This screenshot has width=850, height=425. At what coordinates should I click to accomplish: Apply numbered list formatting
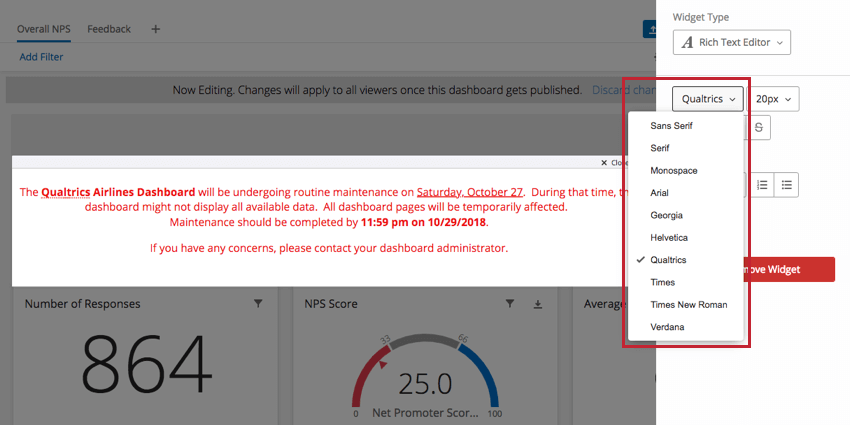[x=762, y=185]
